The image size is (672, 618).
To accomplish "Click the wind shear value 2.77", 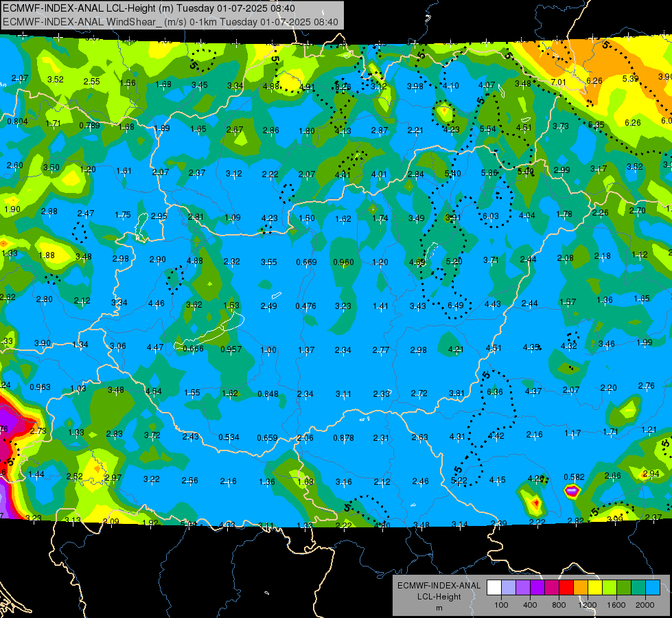I will coord(381,350).
